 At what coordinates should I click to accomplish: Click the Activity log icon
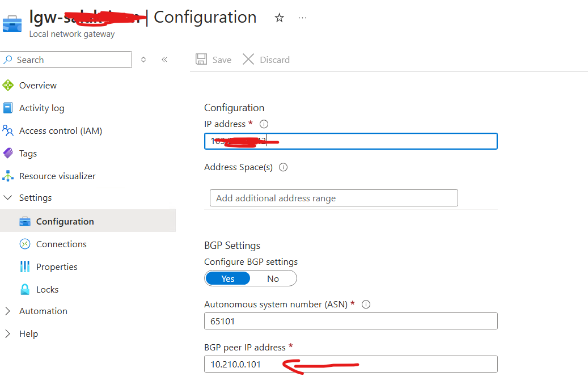[8, 108]
